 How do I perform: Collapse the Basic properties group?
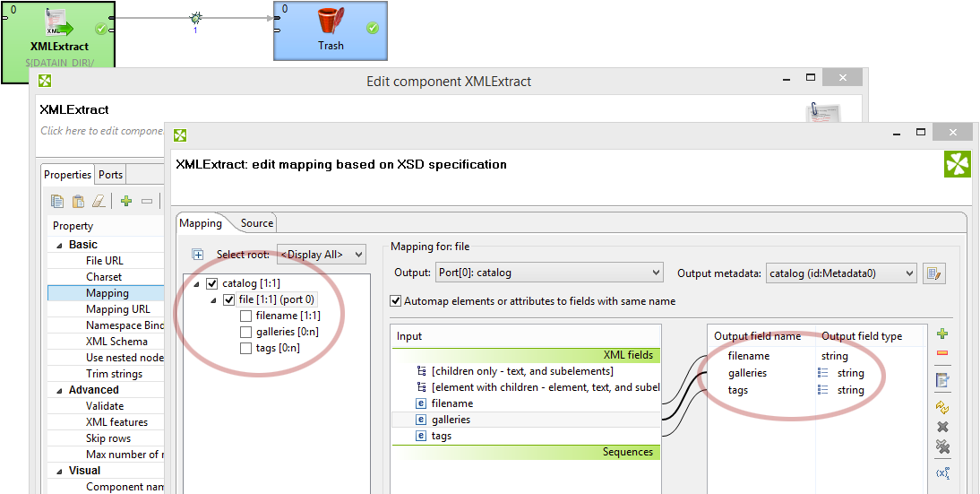pyautogui.click(x=60, y=245)
